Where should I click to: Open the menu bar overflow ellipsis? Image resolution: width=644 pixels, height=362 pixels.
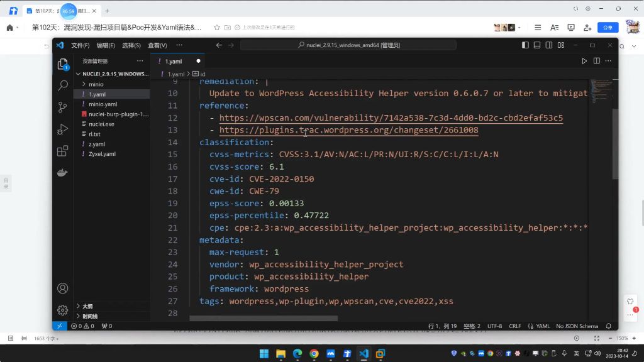[179, 45]
